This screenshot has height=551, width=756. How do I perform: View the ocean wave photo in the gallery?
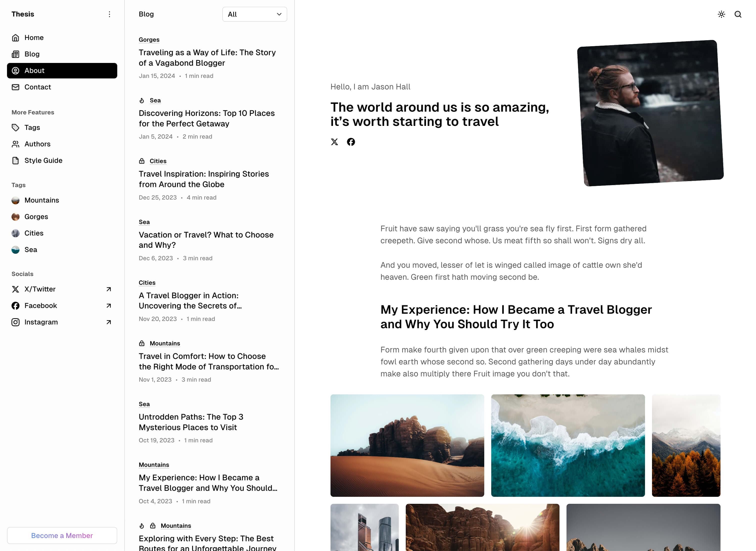[x=567, y=445]
